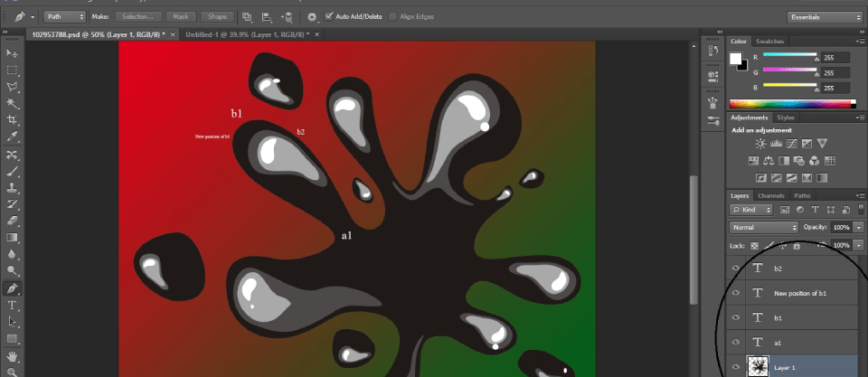
Task: Select the Crop tool
Action: [12, 120]
